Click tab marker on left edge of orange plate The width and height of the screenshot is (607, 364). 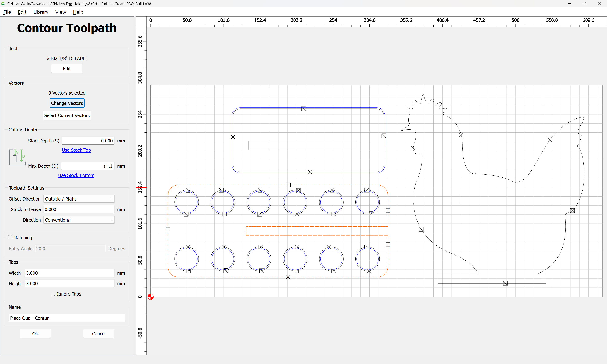168,229
